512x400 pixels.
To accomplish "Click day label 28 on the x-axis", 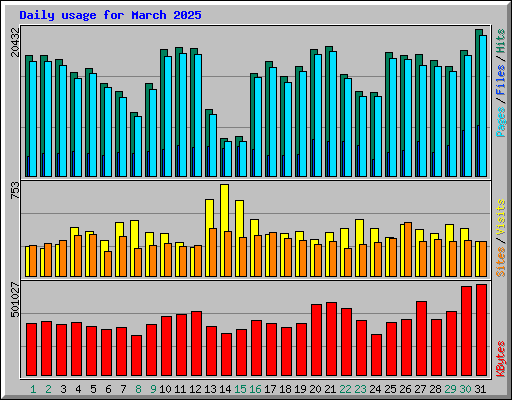I will pos(435,389).
